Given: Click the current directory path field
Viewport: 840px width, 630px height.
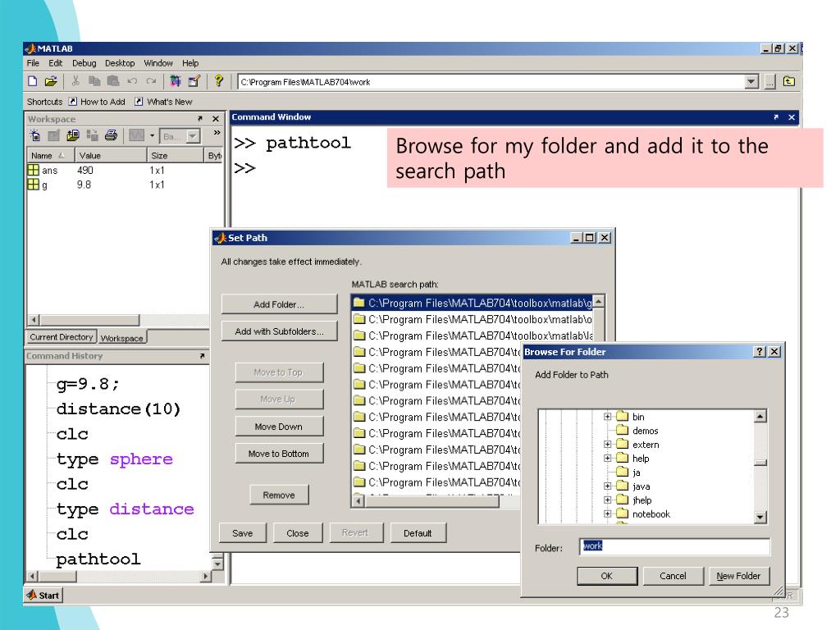Looking at the screenshot, I should [x=492, y=82].
